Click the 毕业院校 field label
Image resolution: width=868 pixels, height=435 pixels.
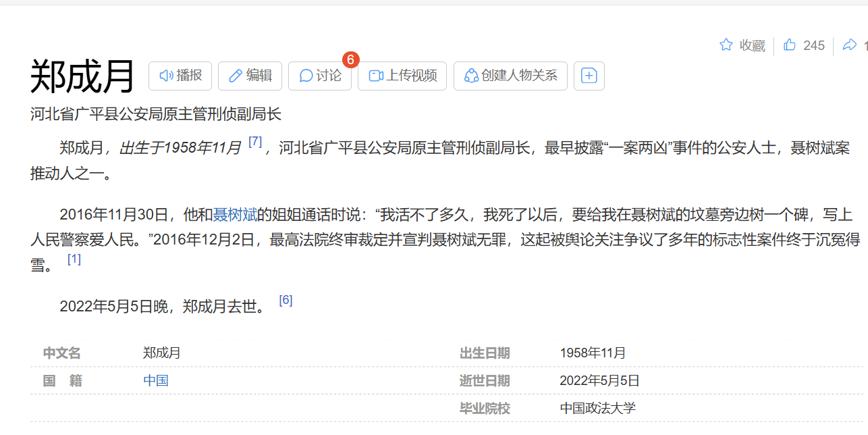[x=485, y=408]
